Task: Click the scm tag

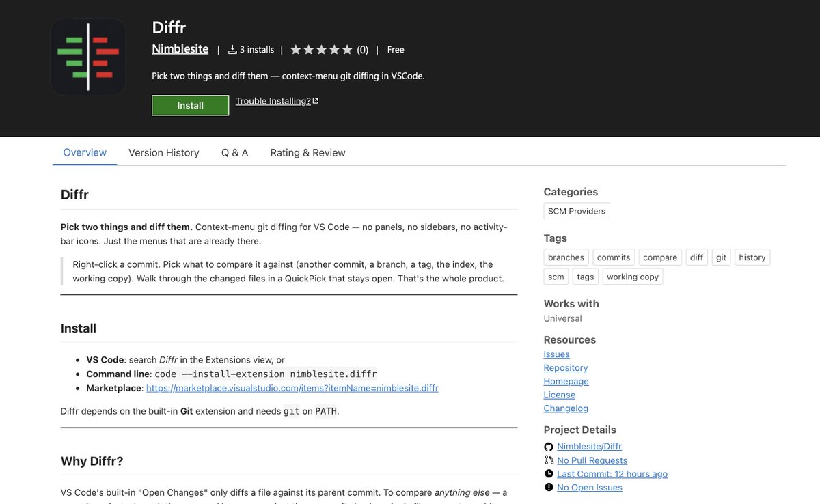Action: [556, 277]
